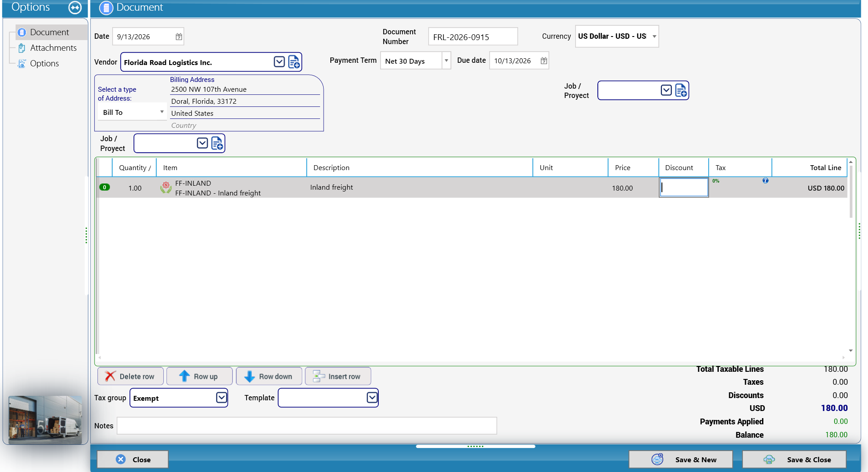Click the Document Number field
868x472 pixels.
pyautogui.click(x=473, y=37)
